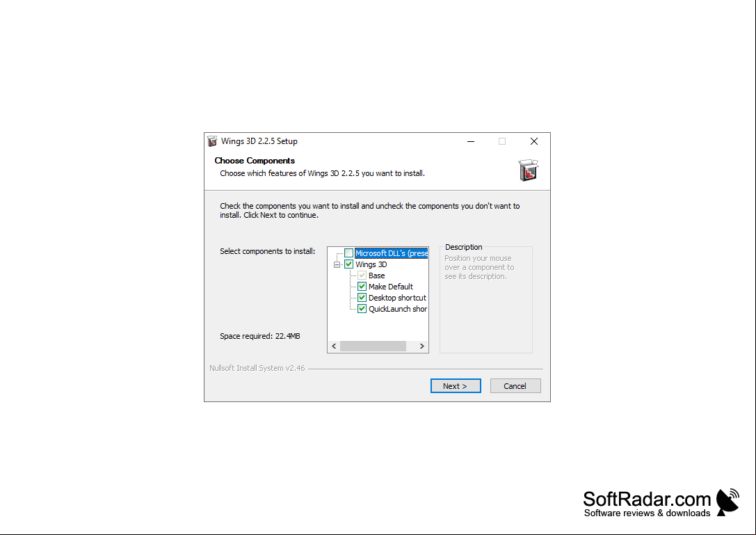Uncheck the QuickLaunch shortcut checkbox
The height and width of the screenshot is (535, 756).
[x=362, y=309]
